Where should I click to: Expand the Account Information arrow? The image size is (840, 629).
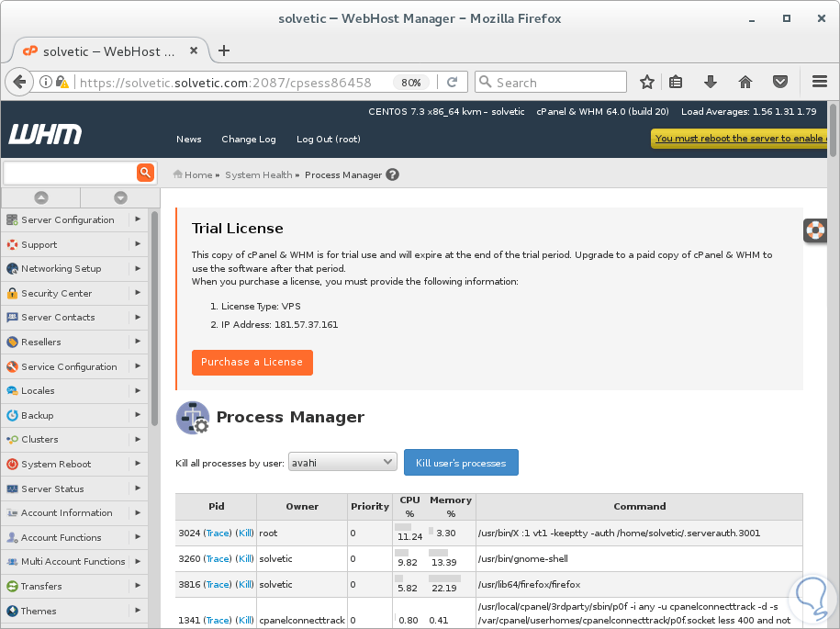139,512
